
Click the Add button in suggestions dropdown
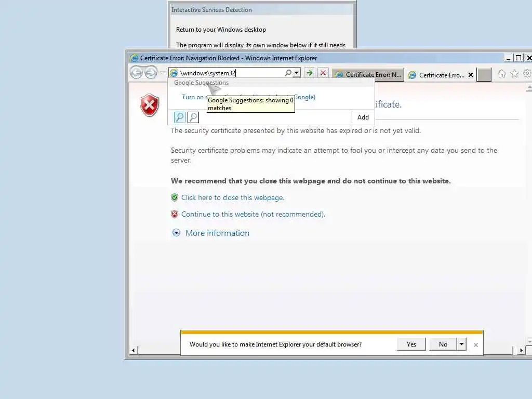(363, 117)
